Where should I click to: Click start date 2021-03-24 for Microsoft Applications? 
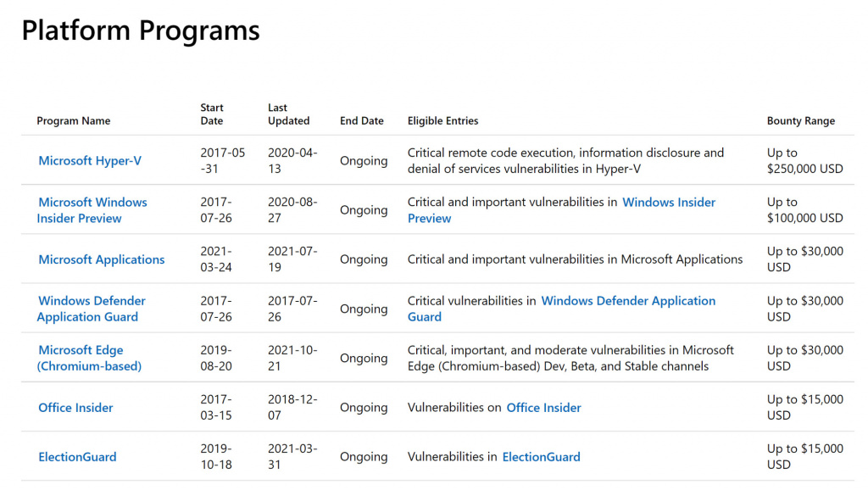coord(216,259)
